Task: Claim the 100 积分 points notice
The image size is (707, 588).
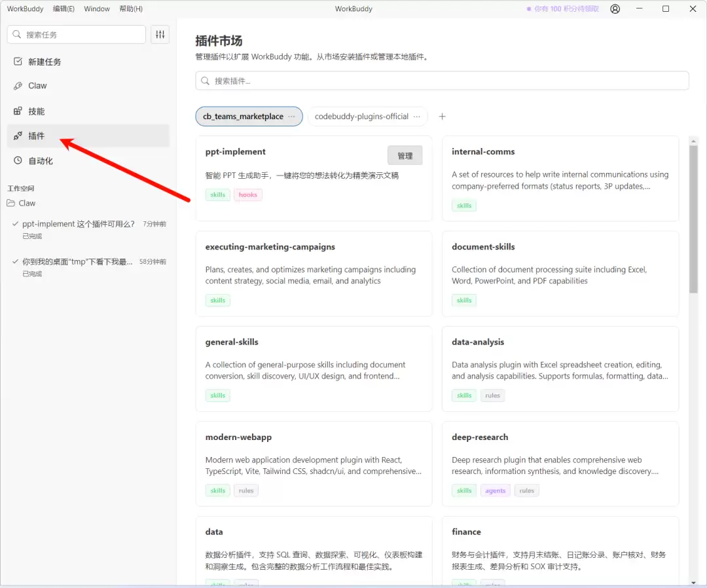Action: tap(563, 9)
